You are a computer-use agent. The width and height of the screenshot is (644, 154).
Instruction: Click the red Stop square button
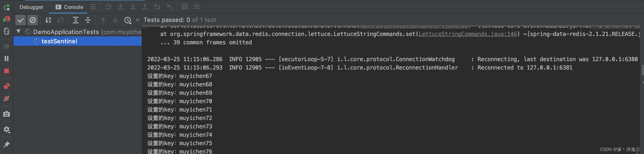[x=7, y=71]
